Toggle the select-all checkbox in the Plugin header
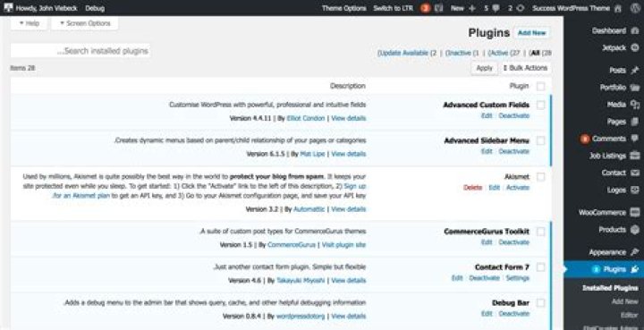The width and height of the screenshot is (644, 330). (541, 86)
